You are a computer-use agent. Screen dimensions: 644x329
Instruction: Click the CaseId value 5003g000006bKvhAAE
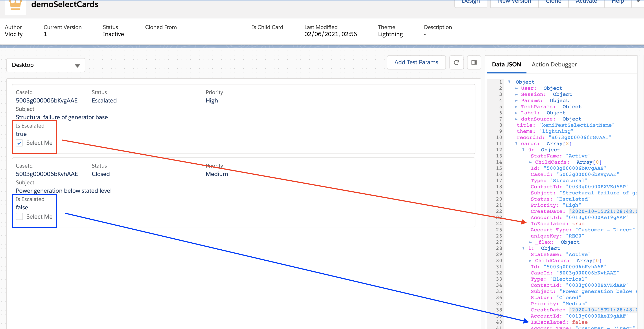[47, 174]
